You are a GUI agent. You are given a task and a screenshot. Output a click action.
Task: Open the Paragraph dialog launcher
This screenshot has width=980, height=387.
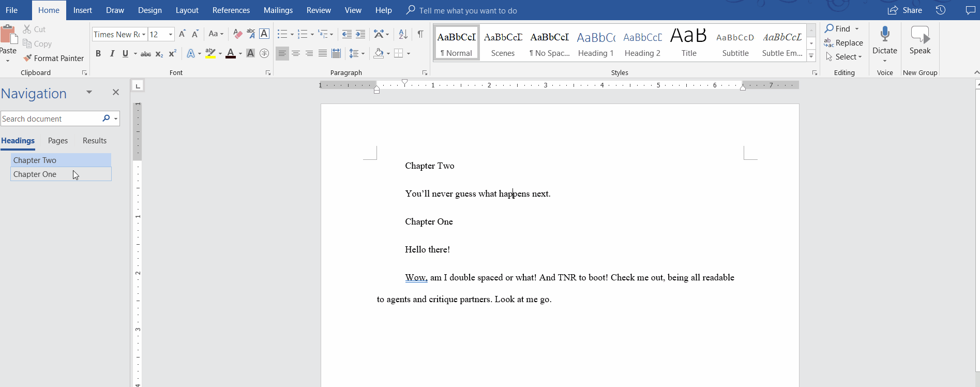tap(425, 73)
